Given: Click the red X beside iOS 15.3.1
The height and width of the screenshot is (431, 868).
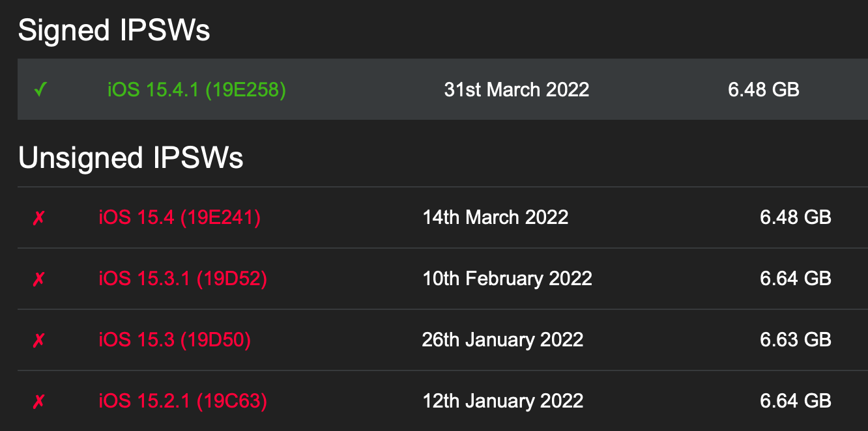Looking at the screenshot, I should point(38,279).
